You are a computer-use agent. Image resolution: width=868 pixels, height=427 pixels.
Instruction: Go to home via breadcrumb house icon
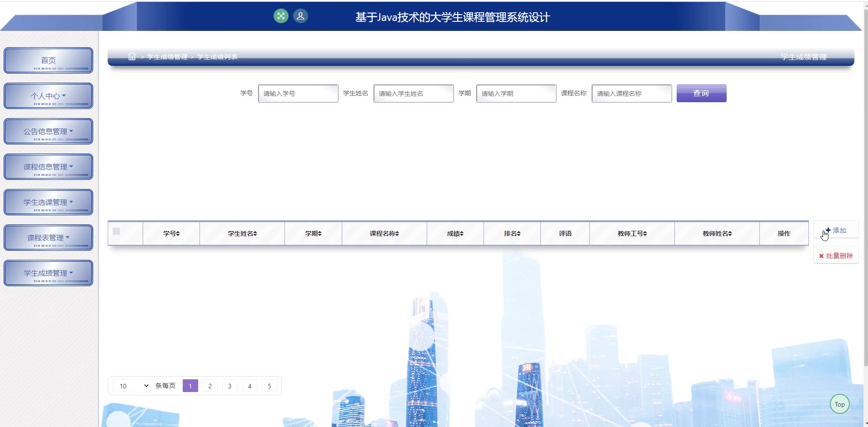(132, 56)
